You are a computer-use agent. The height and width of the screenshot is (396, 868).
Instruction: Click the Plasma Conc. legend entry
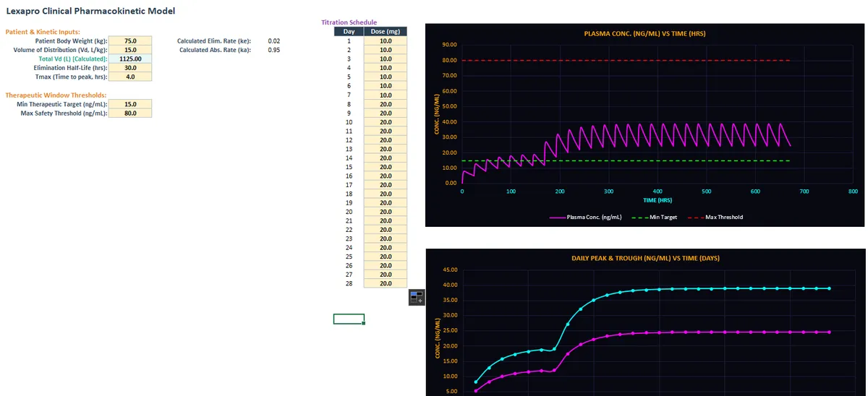coord(585,217)
